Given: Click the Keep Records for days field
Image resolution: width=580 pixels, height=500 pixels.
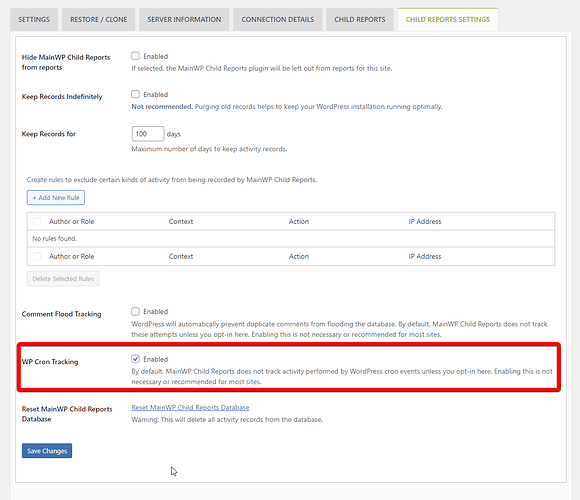Looking at the screenshot, I should [x=148, y=134].
